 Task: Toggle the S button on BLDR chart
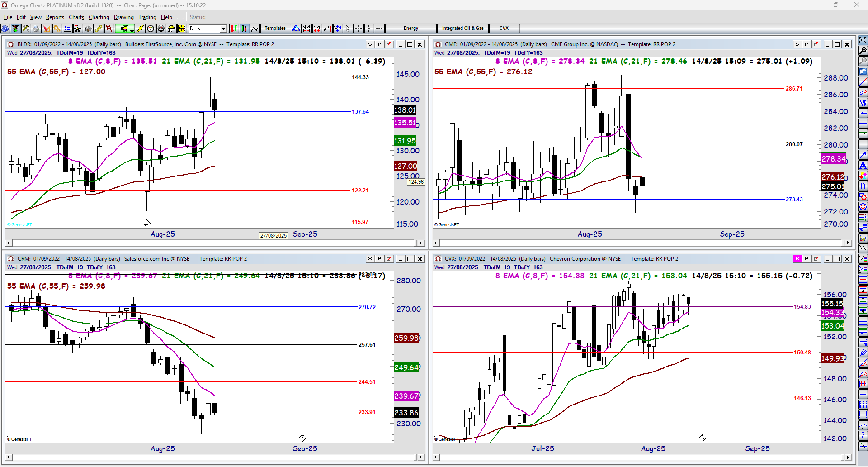pos(370,44)
